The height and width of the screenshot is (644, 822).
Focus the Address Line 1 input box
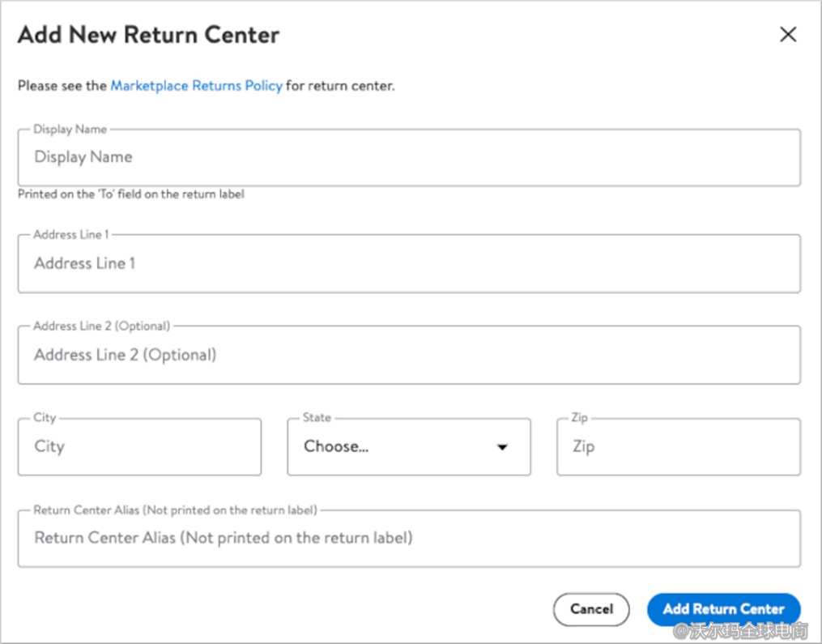point(409,263)
